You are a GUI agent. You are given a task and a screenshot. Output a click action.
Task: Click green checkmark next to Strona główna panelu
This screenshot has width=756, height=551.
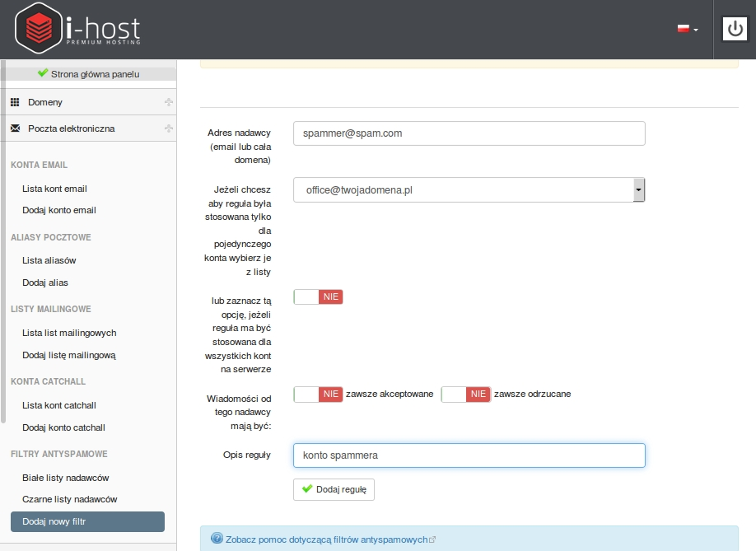pyautogui.click(x=43, y=72)
